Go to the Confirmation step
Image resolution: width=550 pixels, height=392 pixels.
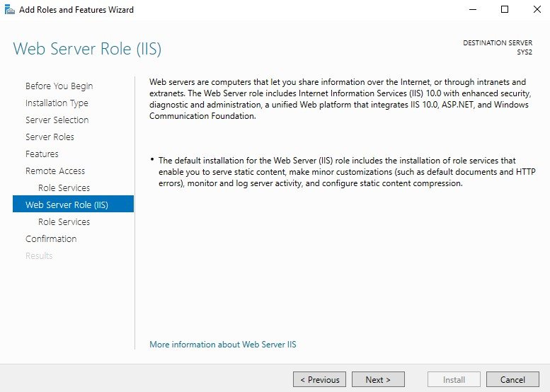pyautogui.click(x=51, y=238)
